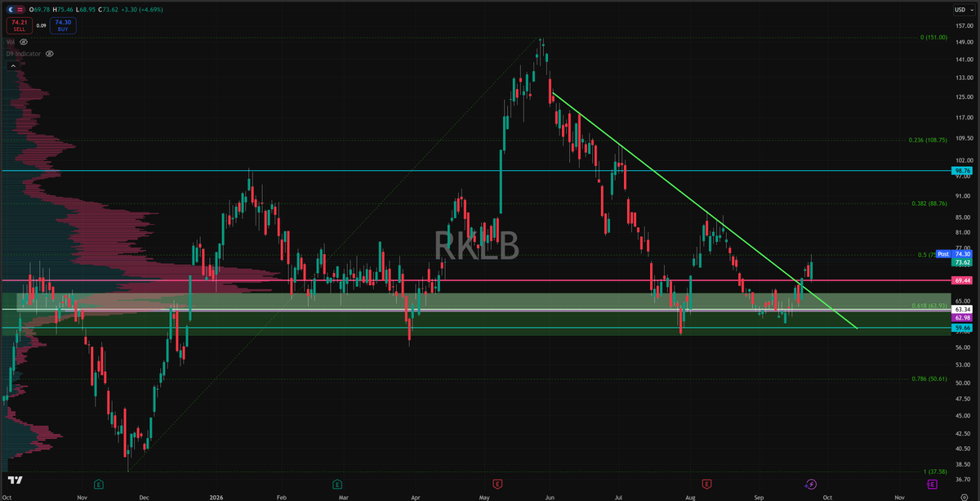This screenshot has height=501, width=980.
Task: Click the 73.62 last price label
Action: tap(960, 262)
